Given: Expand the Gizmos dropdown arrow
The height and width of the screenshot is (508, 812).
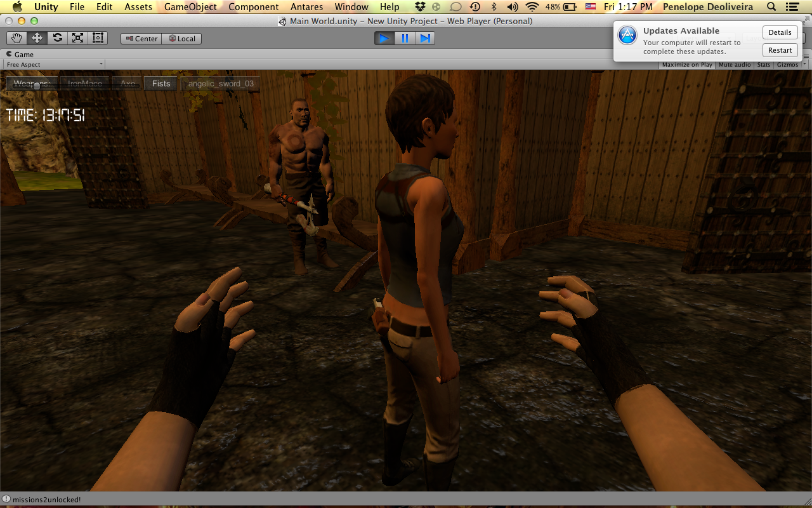Looking at the screenshot, I should [805, 65].
